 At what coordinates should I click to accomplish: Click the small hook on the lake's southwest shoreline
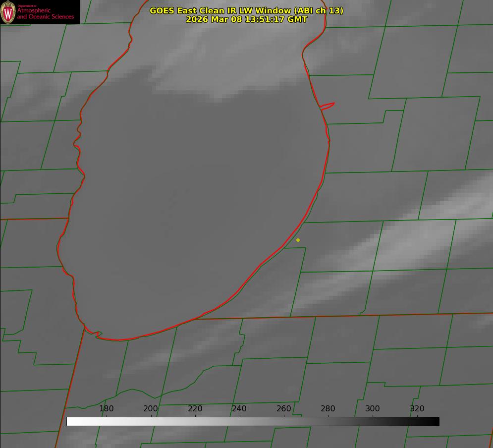98,335
